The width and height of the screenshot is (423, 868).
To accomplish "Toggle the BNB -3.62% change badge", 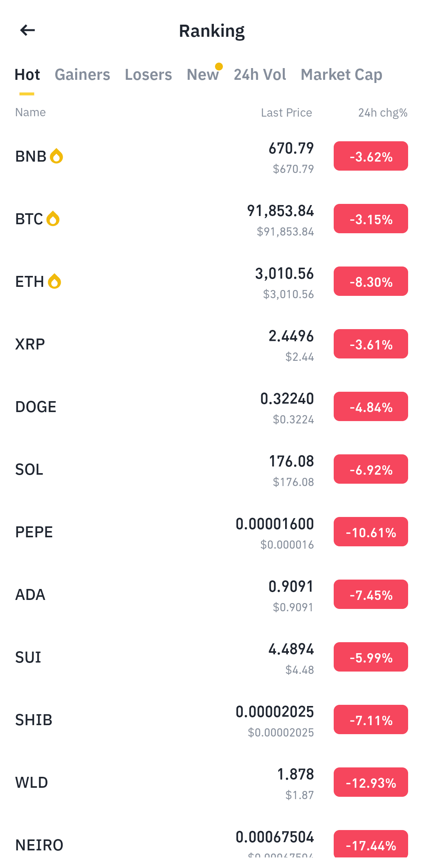I will click(371, 156).
